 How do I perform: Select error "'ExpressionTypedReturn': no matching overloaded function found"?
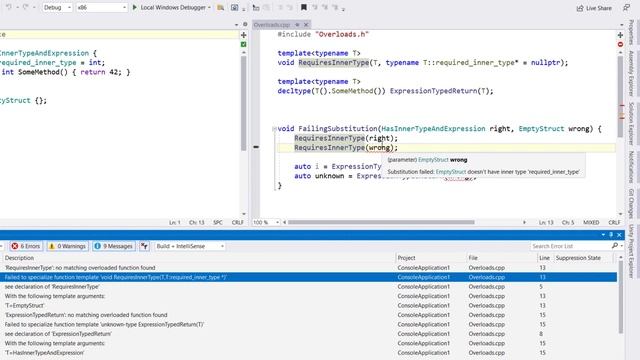(x=309, y=315)
